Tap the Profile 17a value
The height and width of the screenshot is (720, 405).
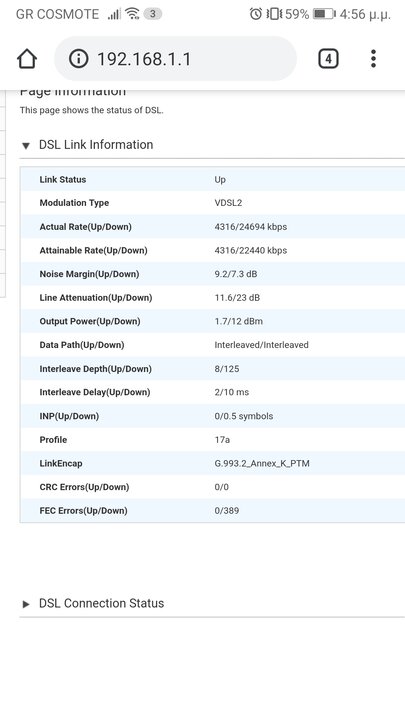pyautogui.click(x=222, y=439)
